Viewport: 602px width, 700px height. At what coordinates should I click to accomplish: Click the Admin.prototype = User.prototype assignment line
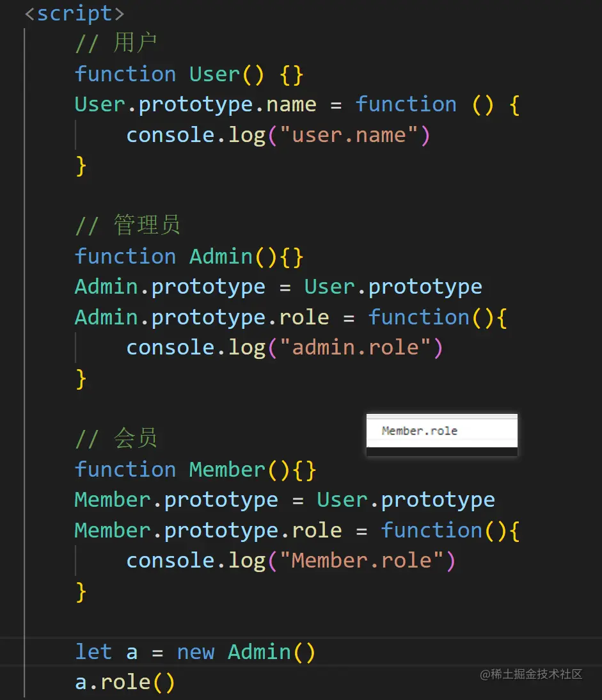coord(278,287)
